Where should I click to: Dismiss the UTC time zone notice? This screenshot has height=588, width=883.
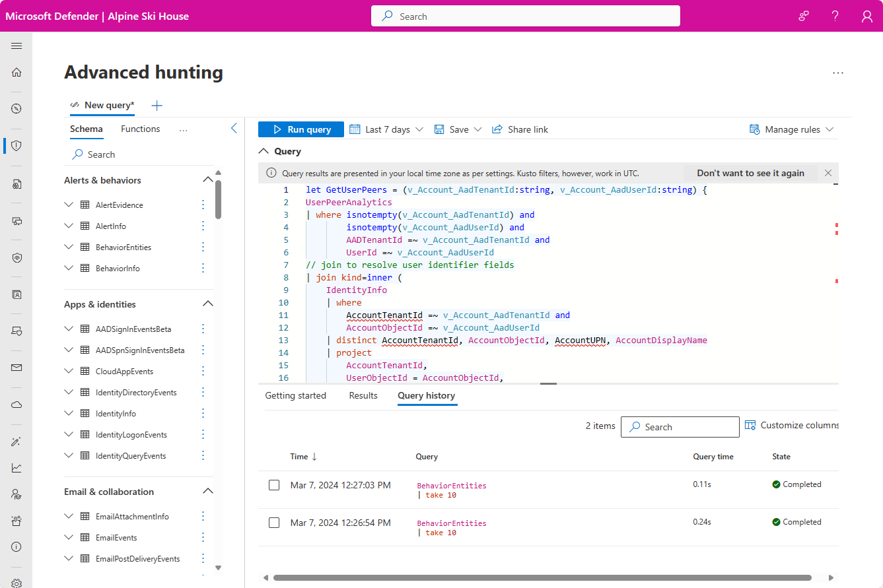tap(828, 173)
